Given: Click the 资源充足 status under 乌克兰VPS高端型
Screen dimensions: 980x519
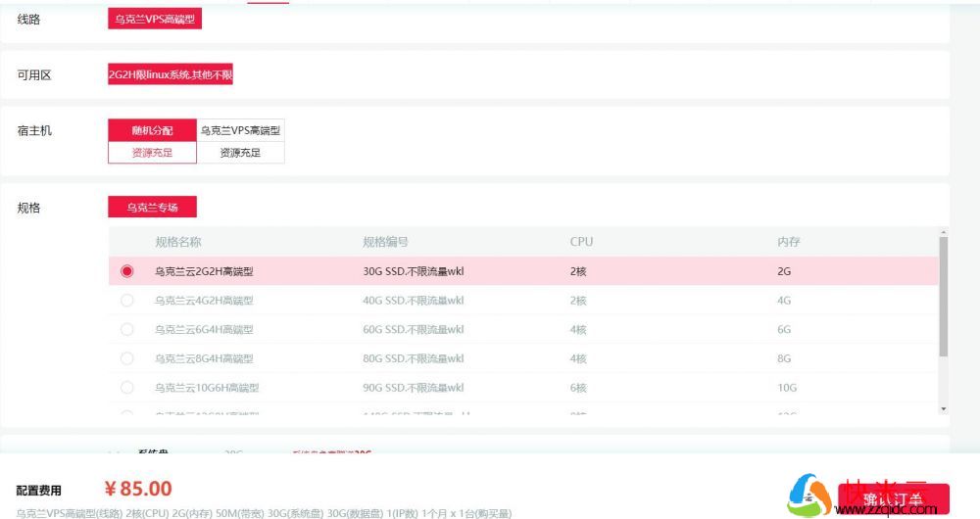Looking at the screenshot, I should [241, 153].
